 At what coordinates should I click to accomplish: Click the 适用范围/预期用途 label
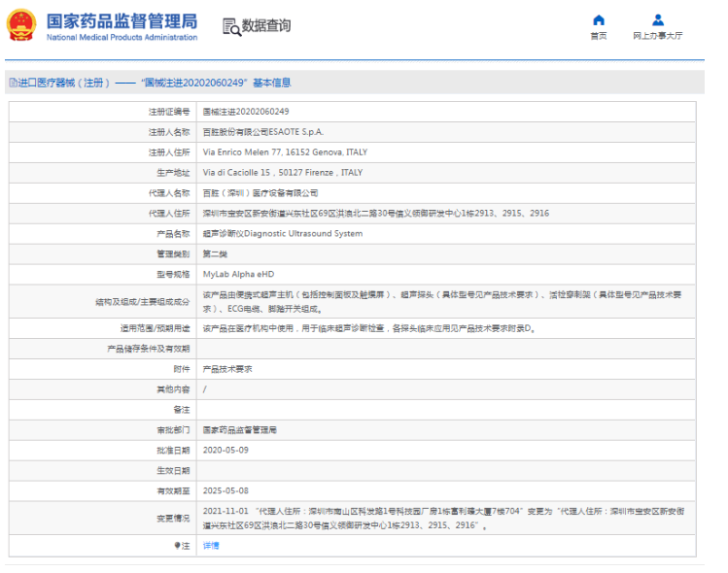[x=156, y=328]
